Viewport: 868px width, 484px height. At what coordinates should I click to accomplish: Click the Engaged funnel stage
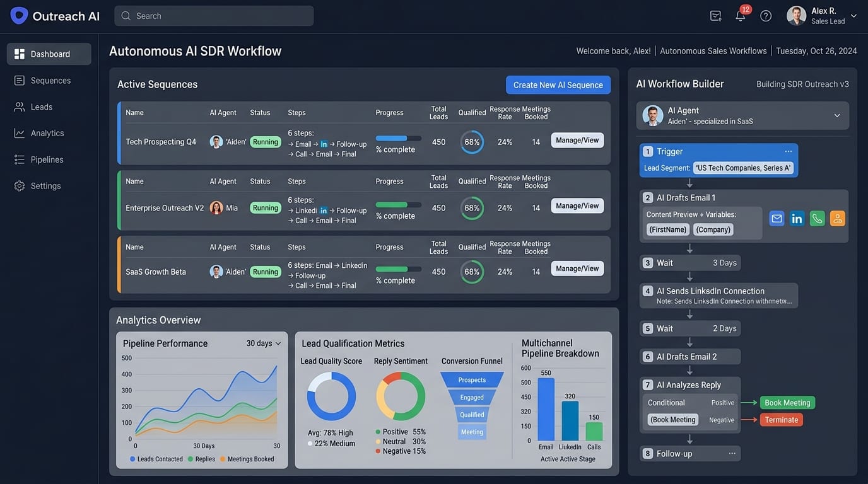[x=472, y=398]
